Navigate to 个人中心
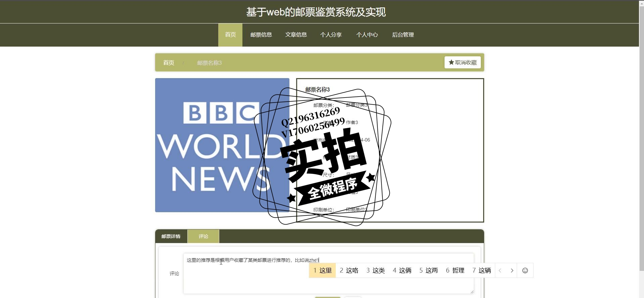 click(x=367, y=35)
